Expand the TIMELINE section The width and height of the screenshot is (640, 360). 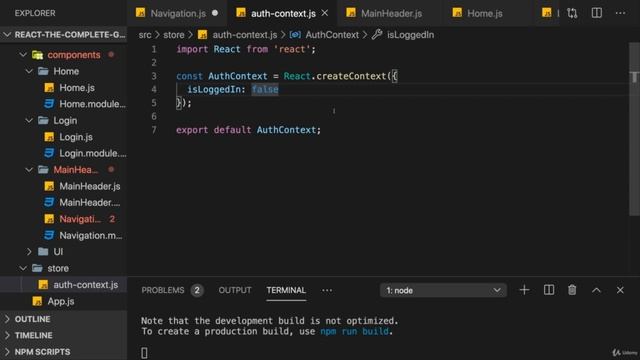[64, 336]
